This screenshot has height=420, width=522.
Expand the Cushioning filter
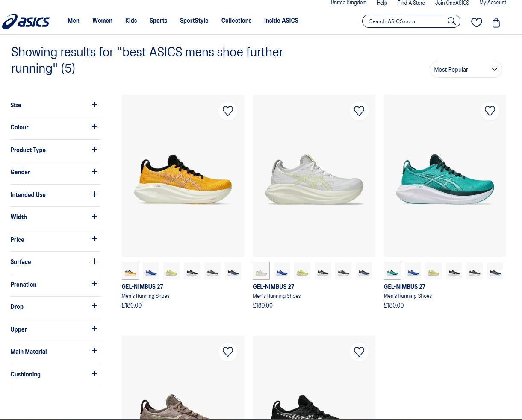(x=55, y=374)
